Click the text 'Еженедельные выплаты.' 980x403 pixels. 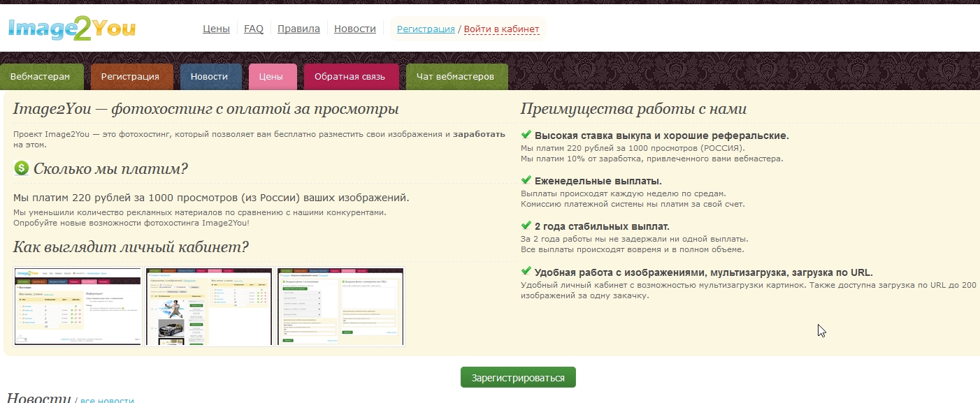pos(598,181)
